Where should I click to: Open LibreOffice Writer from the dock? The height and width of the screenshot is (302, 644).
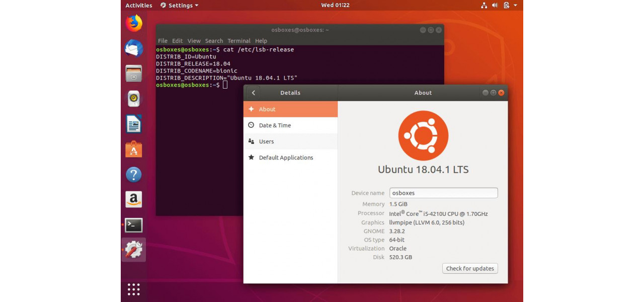coord(134,124)
